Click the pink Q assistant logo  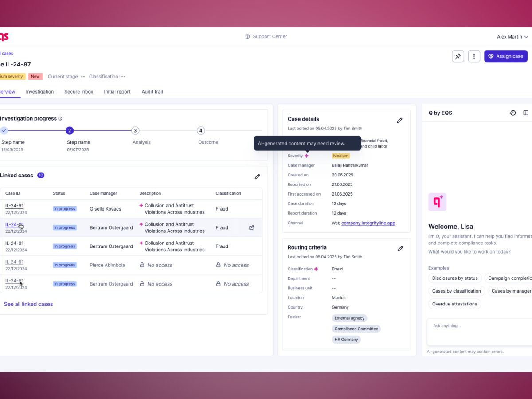(x=437, y=202)
